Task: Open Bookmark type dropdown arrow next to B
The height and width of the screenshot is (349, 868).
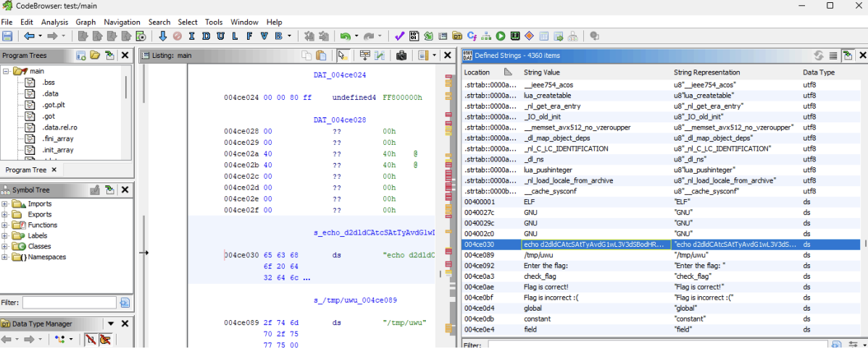Action: click(x=290, y=36)
